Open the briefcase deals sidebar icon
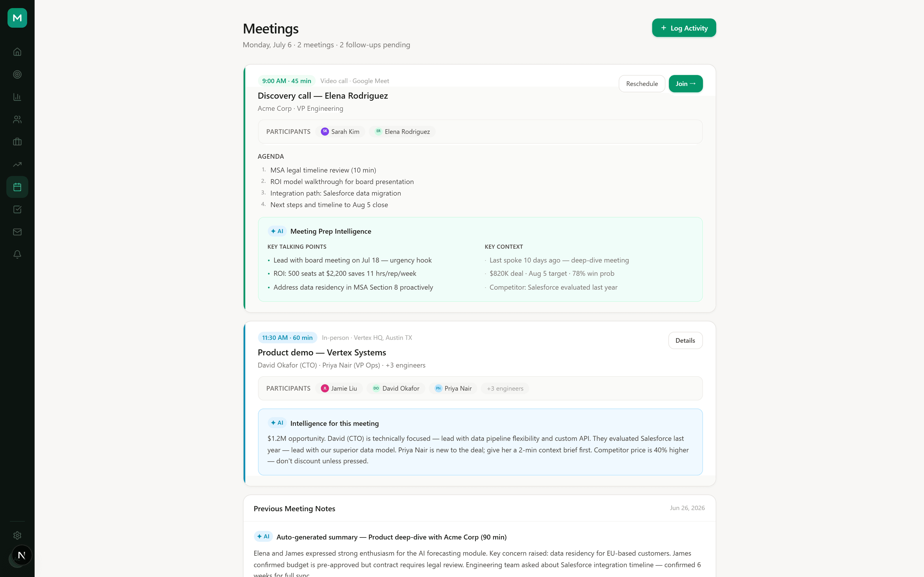The height and width of the screenshot is (577, 924). click(x=17, y=142)
